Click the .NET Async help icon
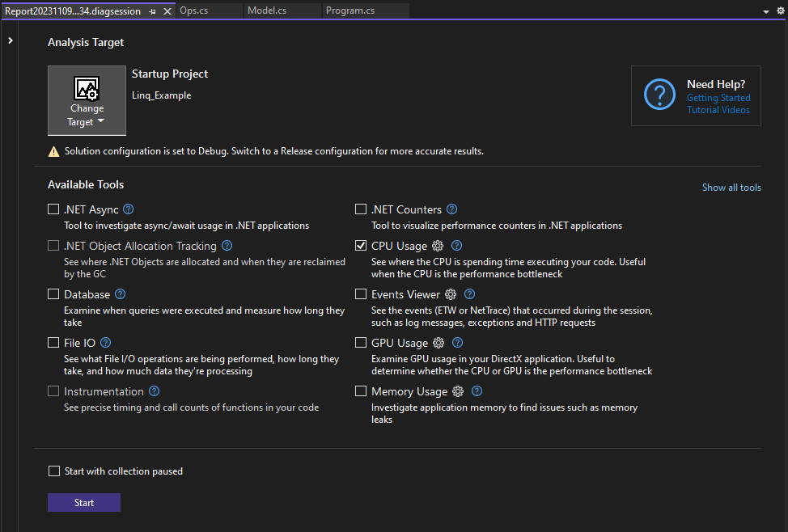This screenshot has width=788, height=532. coord(128,209)
